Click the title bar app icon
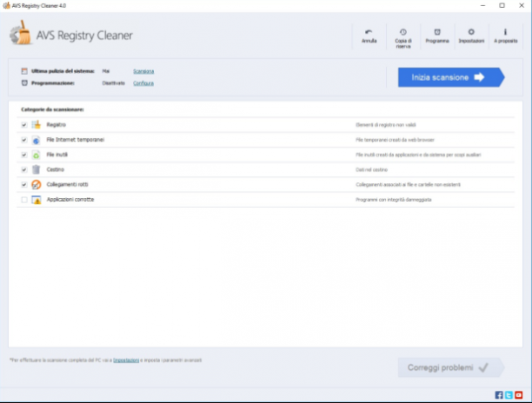The height and width of the screenshot is (403, 532). (6, 5)
